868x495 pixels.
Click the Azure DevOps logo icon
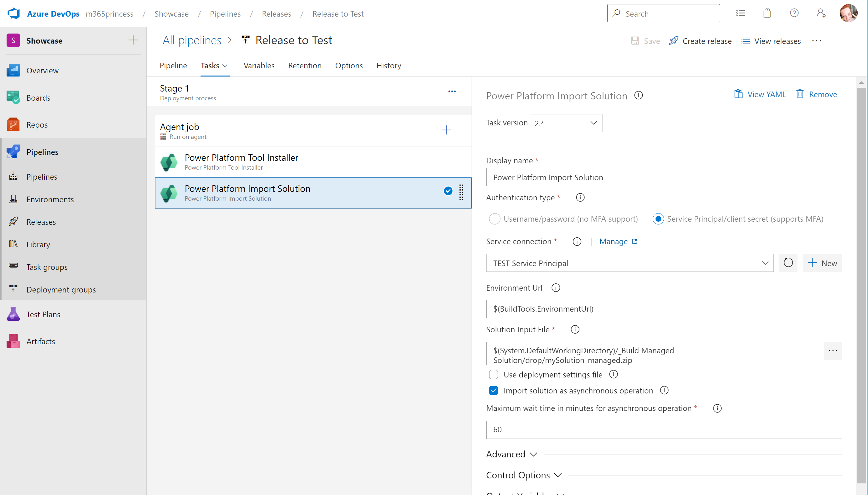pyautogui.click(x=13, y=13)
